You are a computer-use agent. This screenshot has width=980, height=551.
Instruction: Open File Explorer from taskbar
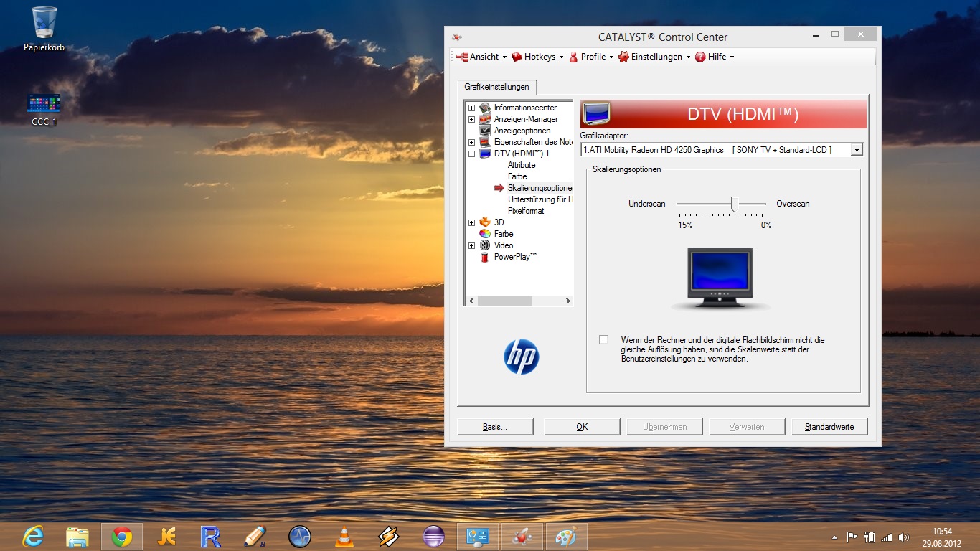click(x=77, y=537)
